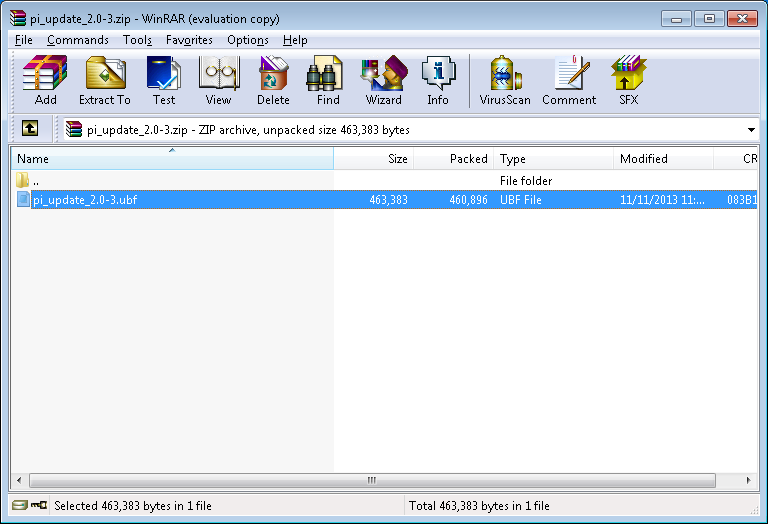Go up one folder level icon
The image size is (768, 524).
point(30,129)
